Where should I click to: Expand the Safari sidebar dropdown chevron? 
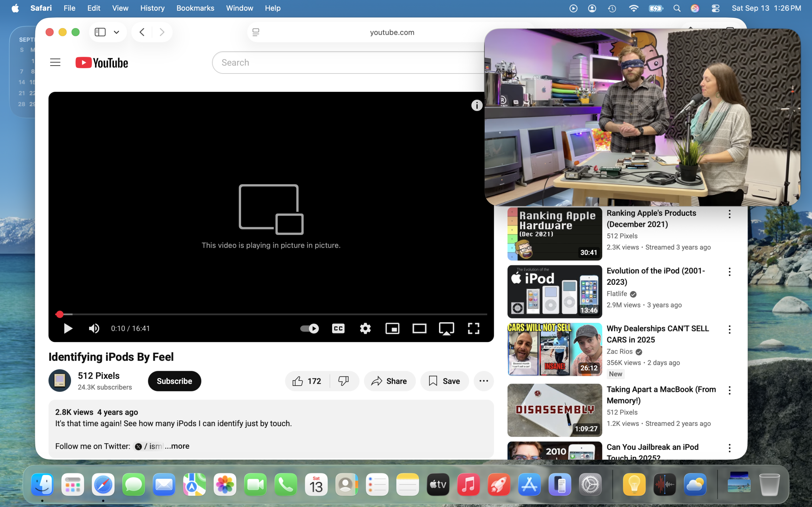click(x=116, y=32)
